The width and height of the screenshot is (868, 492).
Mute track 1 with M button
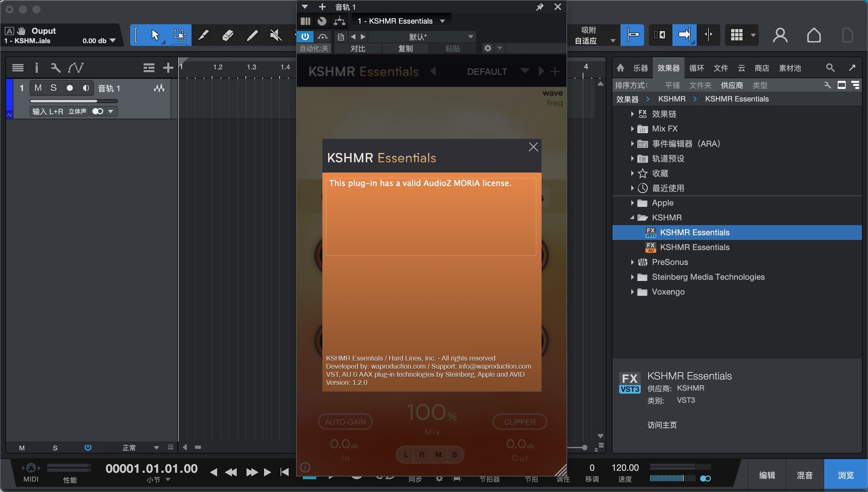coord(38,88)
